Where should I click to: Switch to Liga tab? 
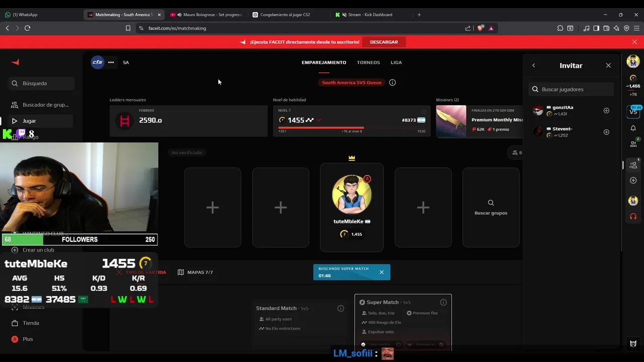point(396,62)
